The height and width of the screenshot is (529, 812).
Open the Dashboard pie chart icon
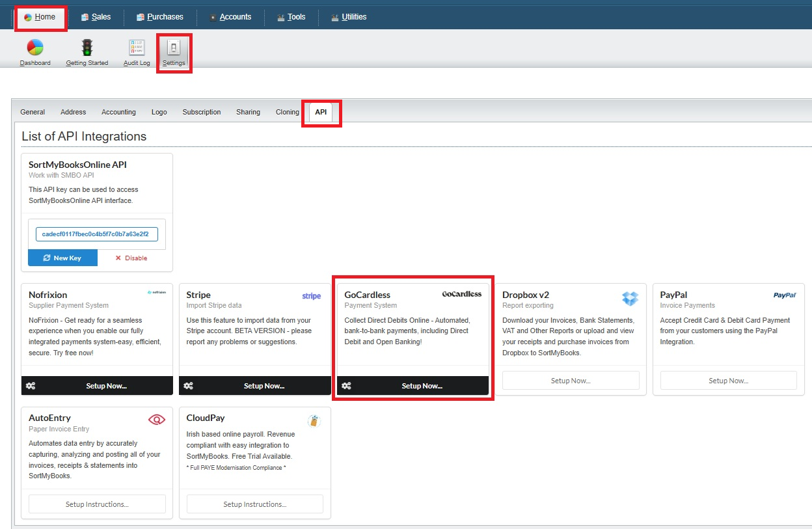click(35, 47)
